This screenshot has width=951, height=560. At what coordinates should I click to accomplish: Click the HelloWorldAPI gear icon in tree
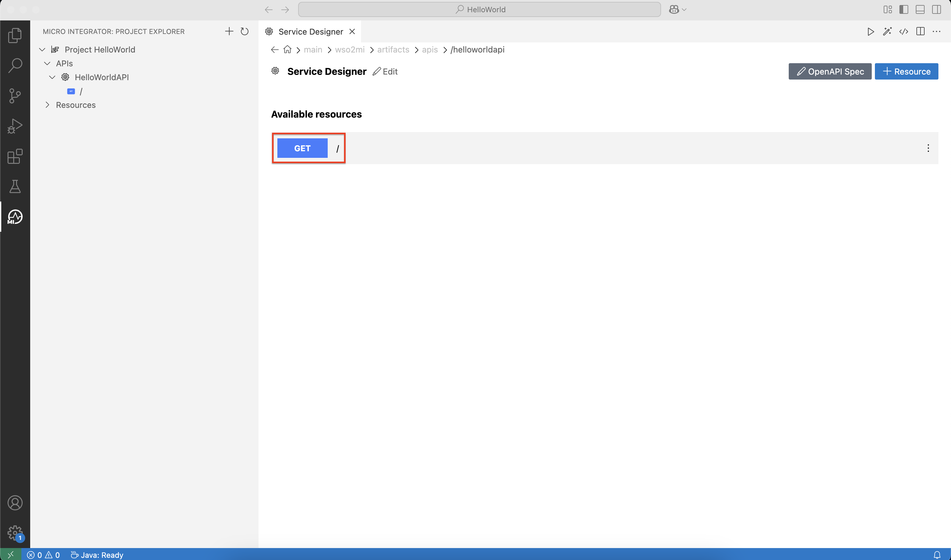point(65,77)
